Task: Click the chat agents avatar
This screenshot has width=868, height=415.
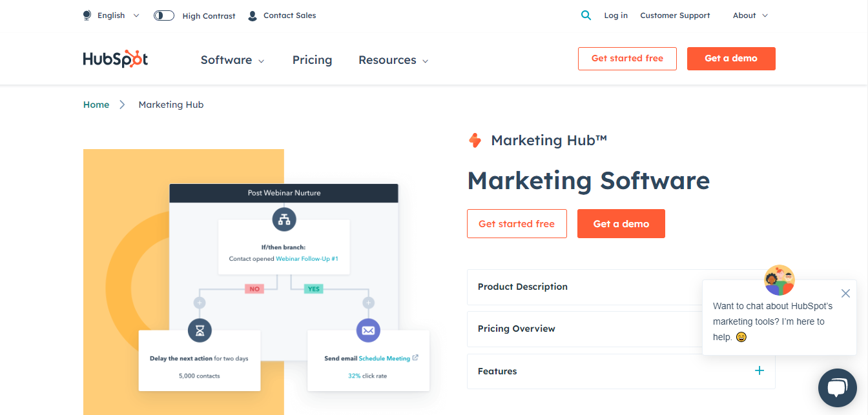Action: tap(780, 280)
